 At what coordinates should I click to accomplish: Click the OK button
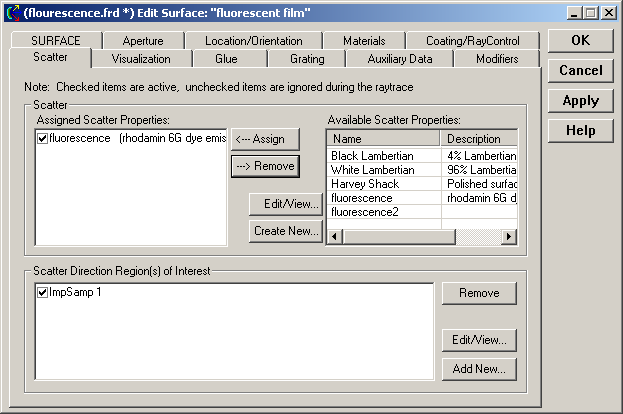[580, 41]
